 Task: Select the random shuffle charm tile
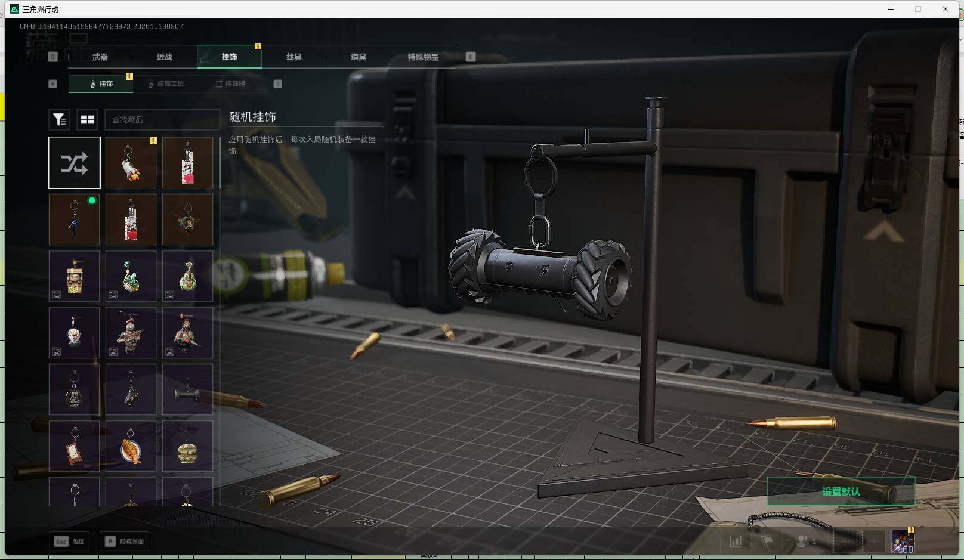point(75,163)
